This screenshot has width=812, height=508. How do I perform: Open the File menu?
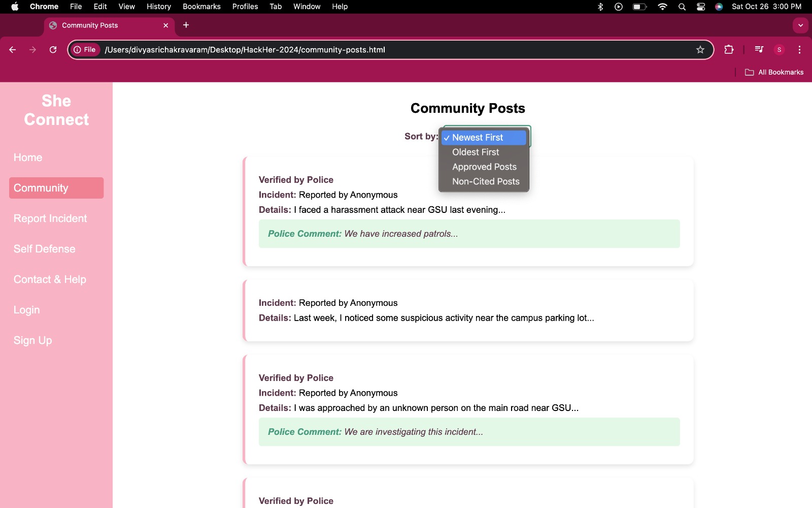click(76, 7)
